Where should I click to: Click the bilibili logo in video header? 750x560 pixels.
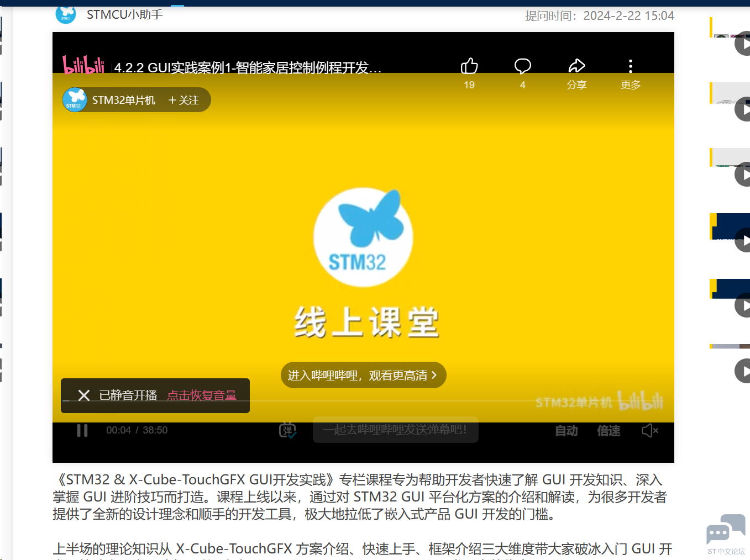coord(83,66)
